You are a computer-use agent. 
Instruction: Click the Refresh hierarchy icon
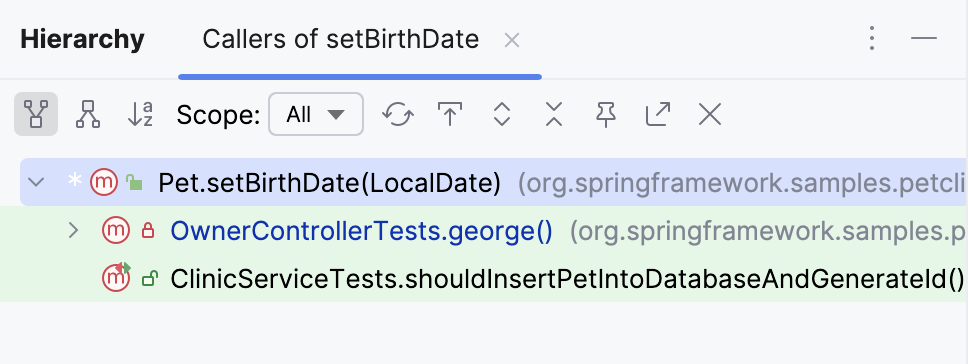(398, 114)
